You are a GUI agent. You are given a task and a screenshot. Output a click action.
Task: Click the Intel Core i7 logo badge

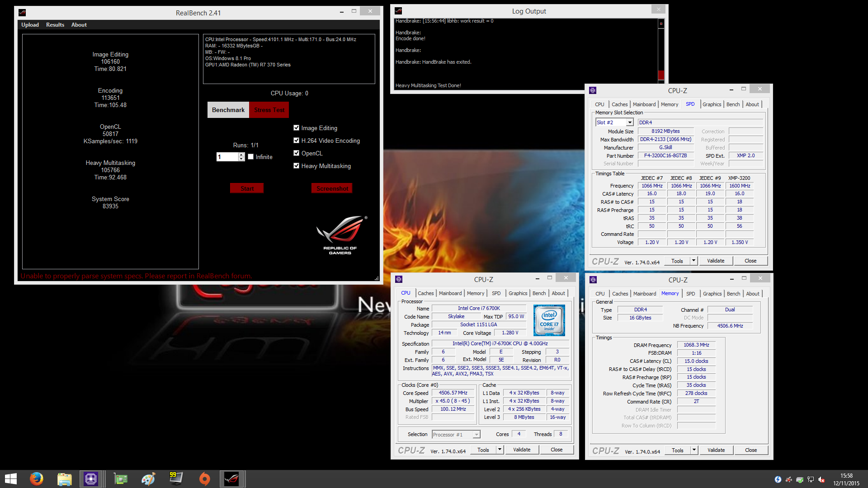(x=549, y=320)
